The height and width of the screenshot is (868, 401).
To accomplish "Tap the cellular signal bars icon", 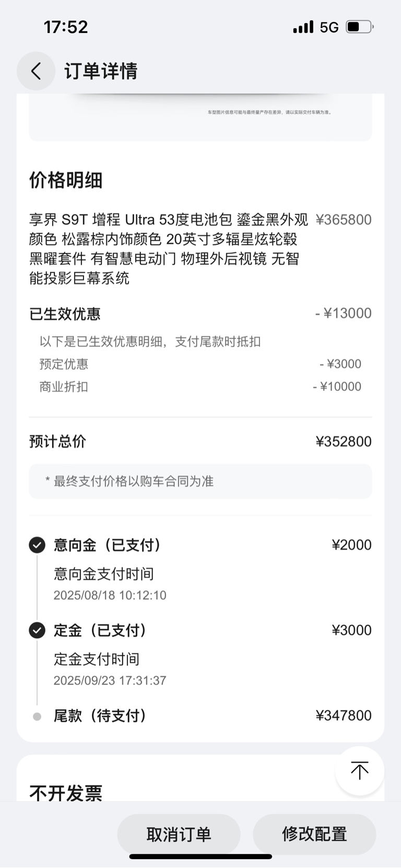I will point(303,27).
